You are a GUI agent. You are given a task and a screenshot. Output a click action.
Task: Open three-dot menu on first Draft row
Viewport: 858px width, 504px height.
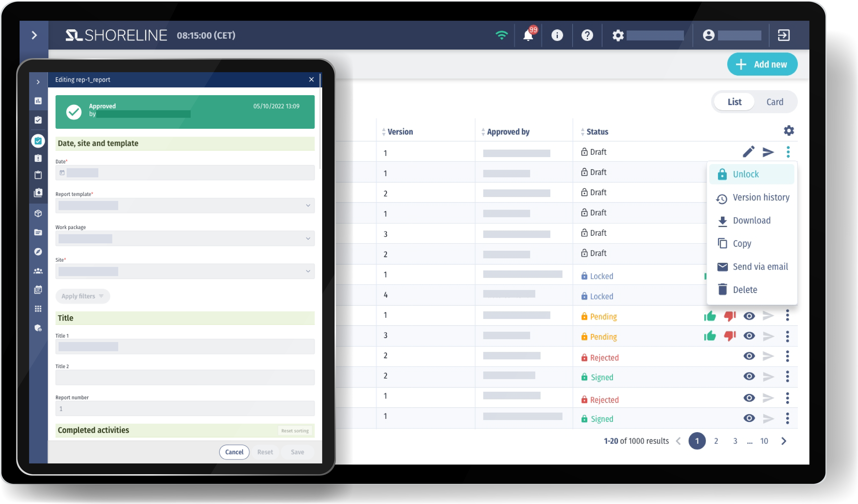[x=788, y=152]
